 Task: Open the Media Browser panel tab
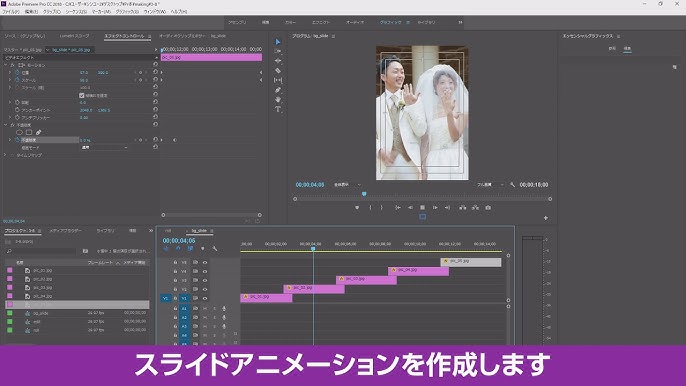pyautogui.click(x=65, y=231)
